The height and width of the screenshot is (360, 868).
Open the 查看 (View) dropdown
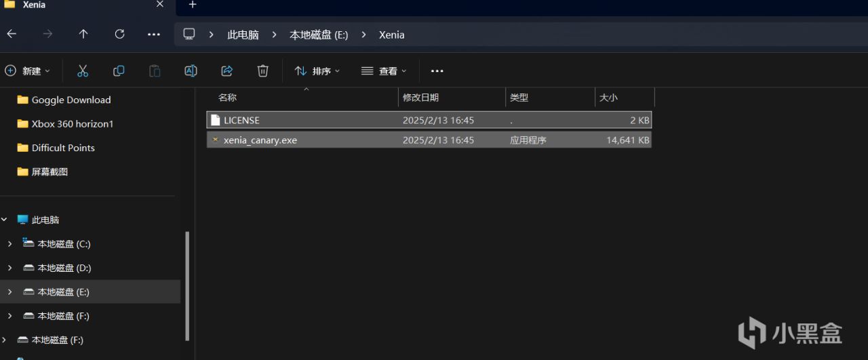[x=384, y=71]
